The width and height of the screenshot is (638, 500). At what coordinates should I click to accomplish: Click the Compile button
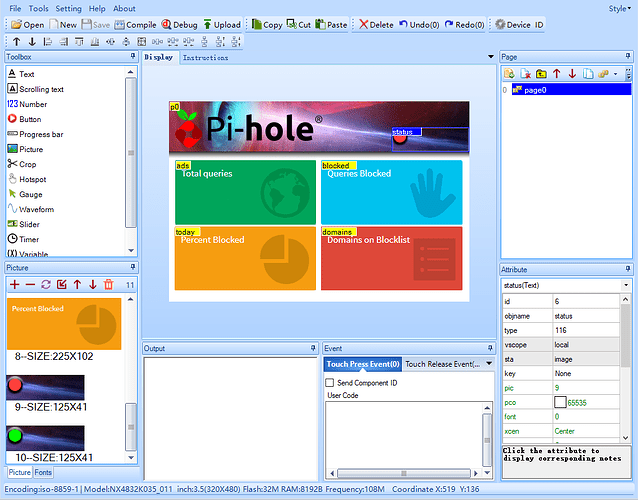135,25
